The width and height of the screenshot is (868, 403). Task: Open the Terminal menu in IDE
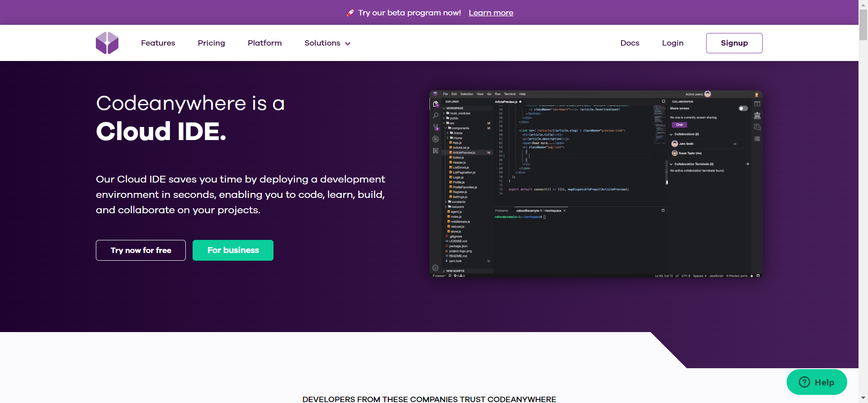(510, 94)
